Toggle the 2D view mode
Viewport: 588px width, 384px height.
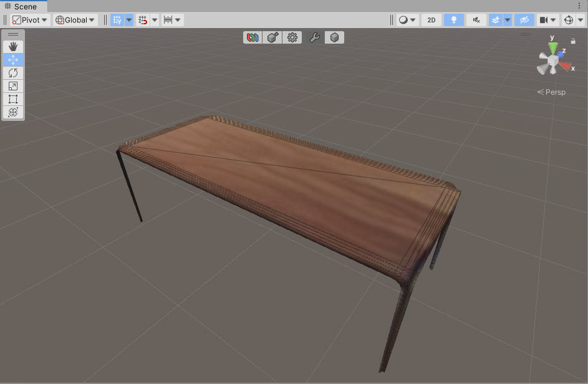tap(431, 20)
